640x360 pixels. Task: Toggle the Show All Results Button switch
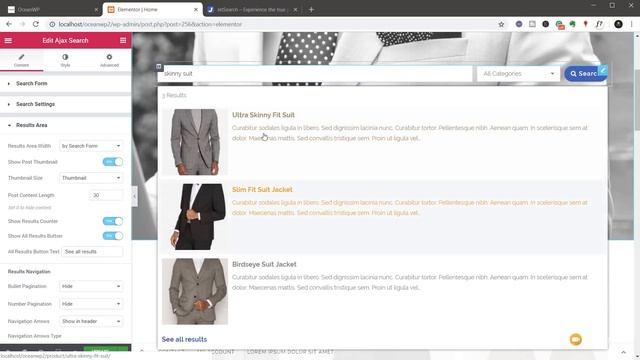[x=112, y=236]
